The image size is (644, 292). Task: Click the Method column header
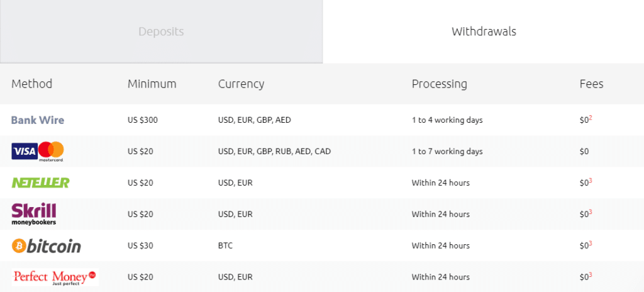click(x=31, y=84)
